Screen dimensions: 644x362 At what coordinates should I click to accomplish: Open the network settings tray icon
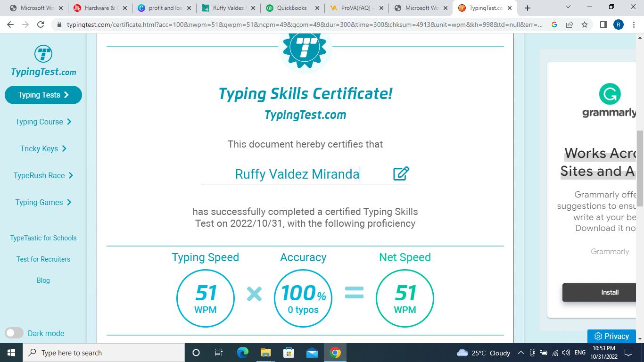[x=555, y=353]
